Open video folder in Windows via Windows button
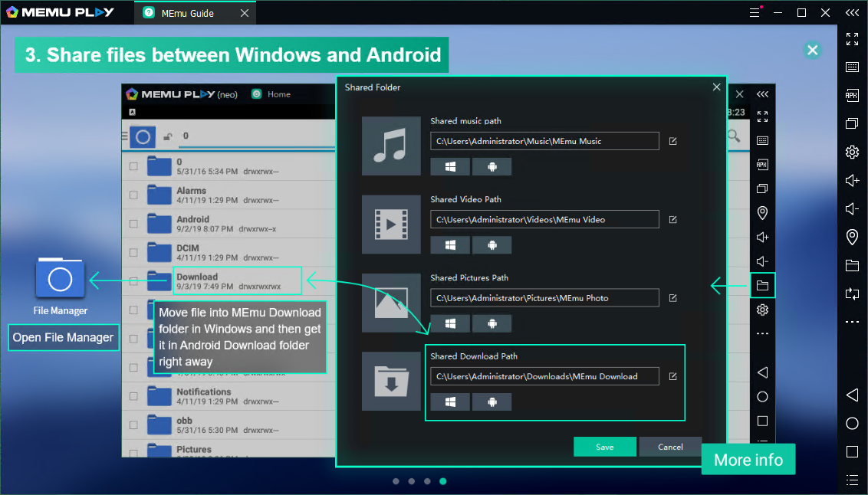Viewport: 868px width, 495px height. [x=450, y=245]
